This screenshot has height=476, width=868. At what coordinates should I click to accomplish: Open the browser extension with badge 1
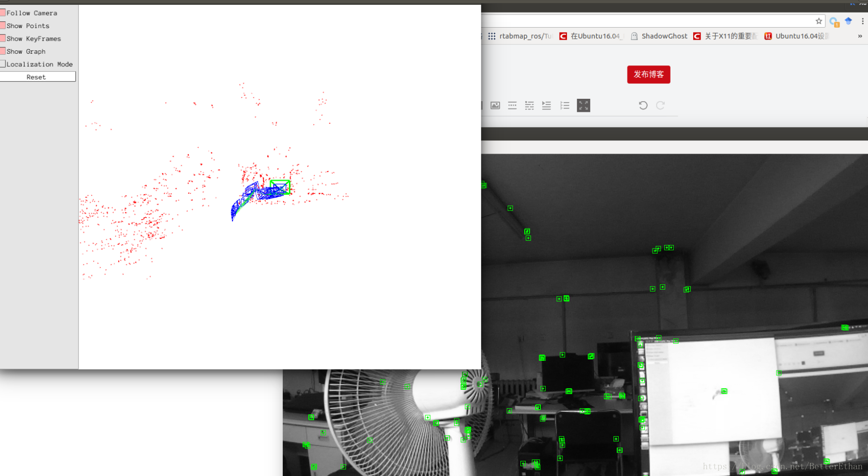[834, 22]
